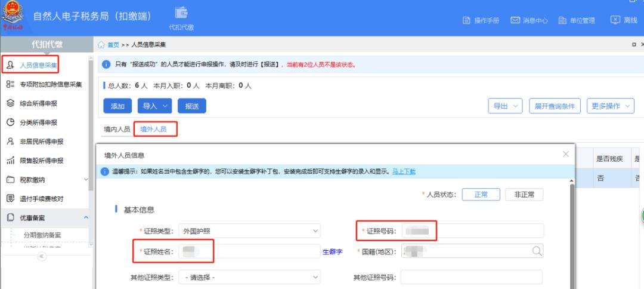Image resolution: width=644 pixels, height=289 pixels.
Task: Click the 马上下载 download link
Action: tap(404, 171)
